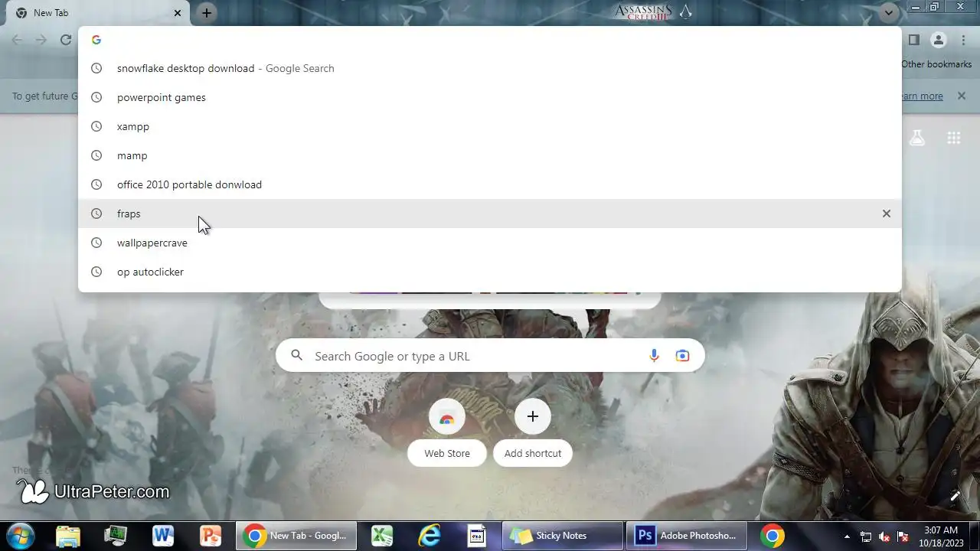Switch to New Tab - Google Chrome taskbar button
Screen dimensions: 980x551
(x=297, y=536)
